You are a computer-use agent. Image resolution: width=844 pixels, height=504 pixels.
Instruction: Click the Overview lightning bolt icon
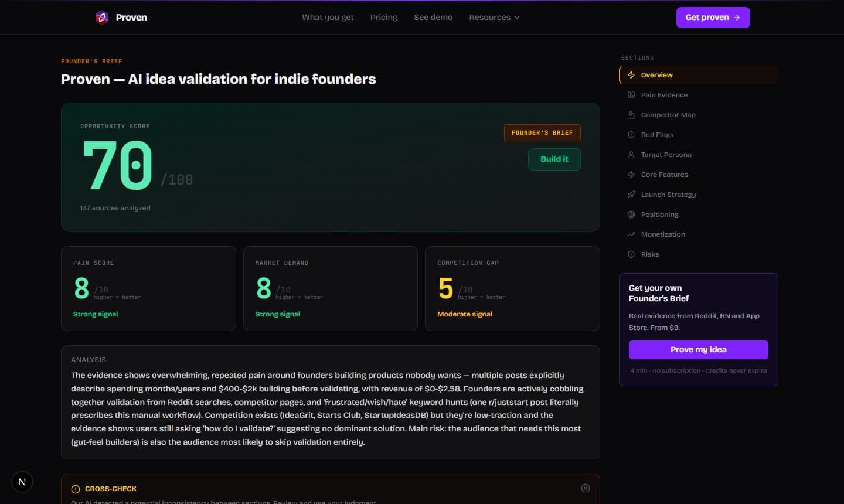coord(631,75)
